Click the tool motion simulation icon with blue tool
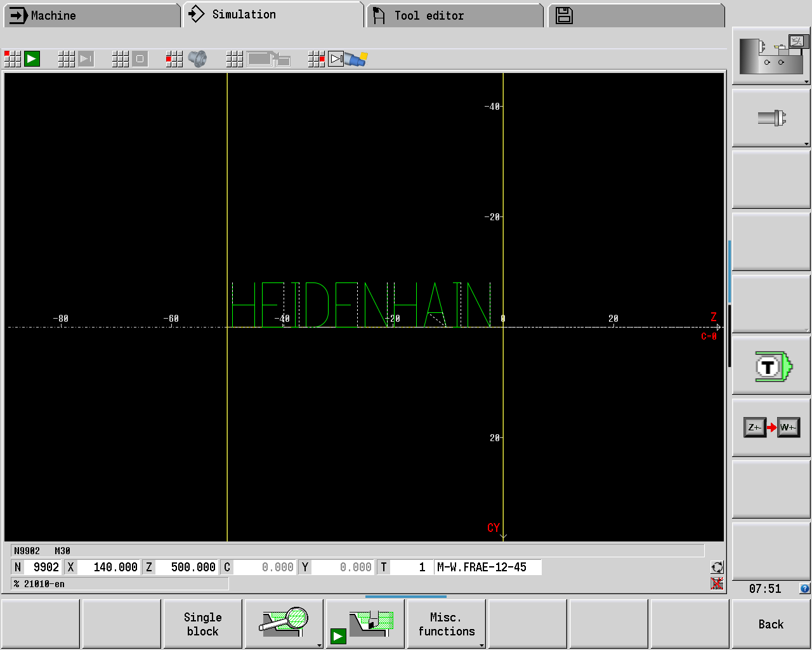Image resolution: width=812 pixels, height=650 pixels. [x=348, y=59]
